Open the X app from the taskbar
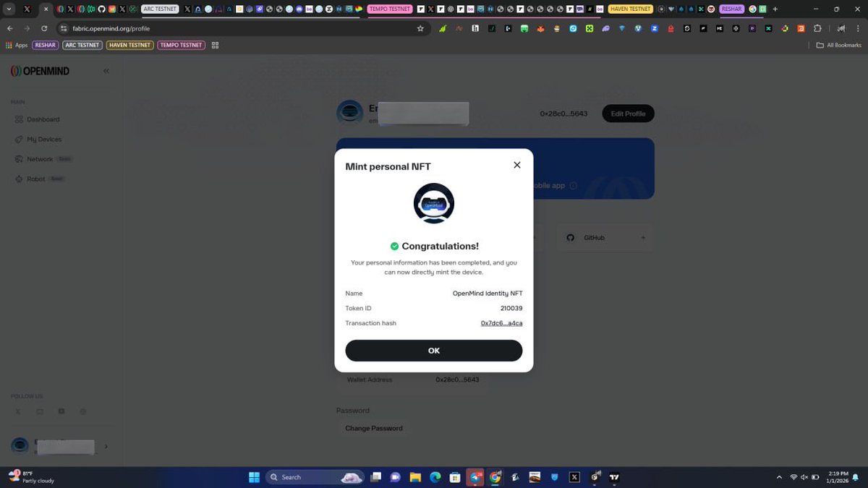Screen dimensions: 868x488 (574, 477)
